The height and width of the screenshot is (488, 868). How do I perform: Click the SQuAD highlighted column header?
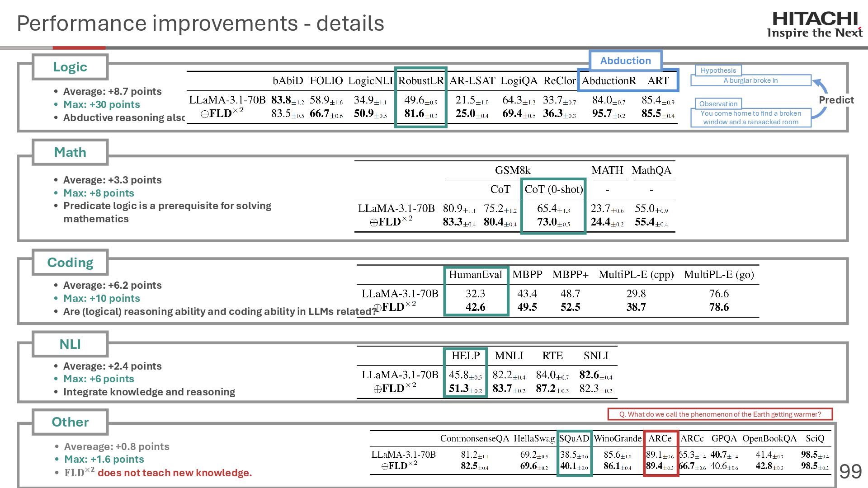coord(574,439)
